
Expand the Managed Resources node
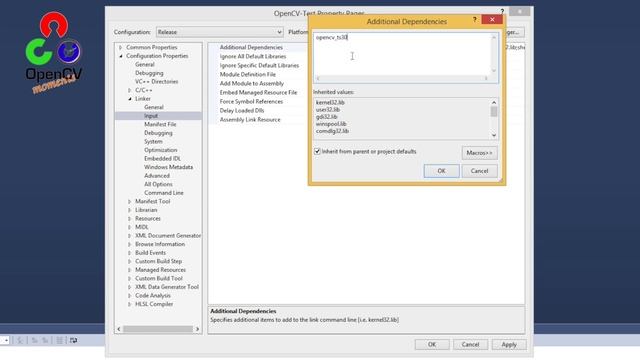130,270
